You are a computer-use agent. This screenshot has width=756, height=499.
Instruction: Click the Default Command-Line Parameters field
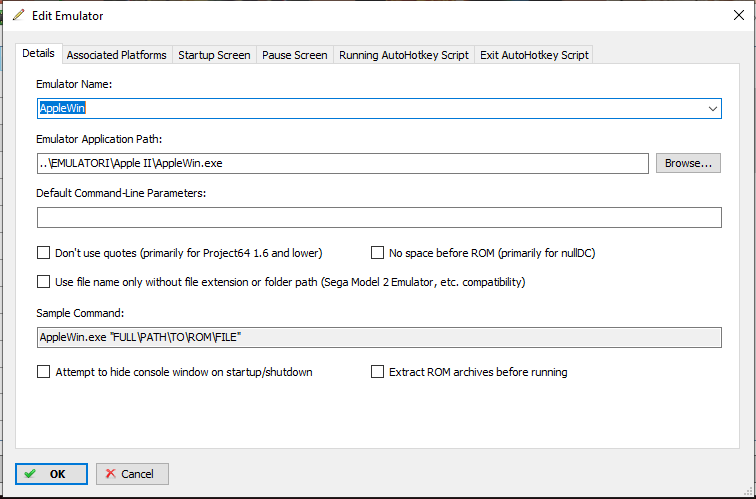379,217
